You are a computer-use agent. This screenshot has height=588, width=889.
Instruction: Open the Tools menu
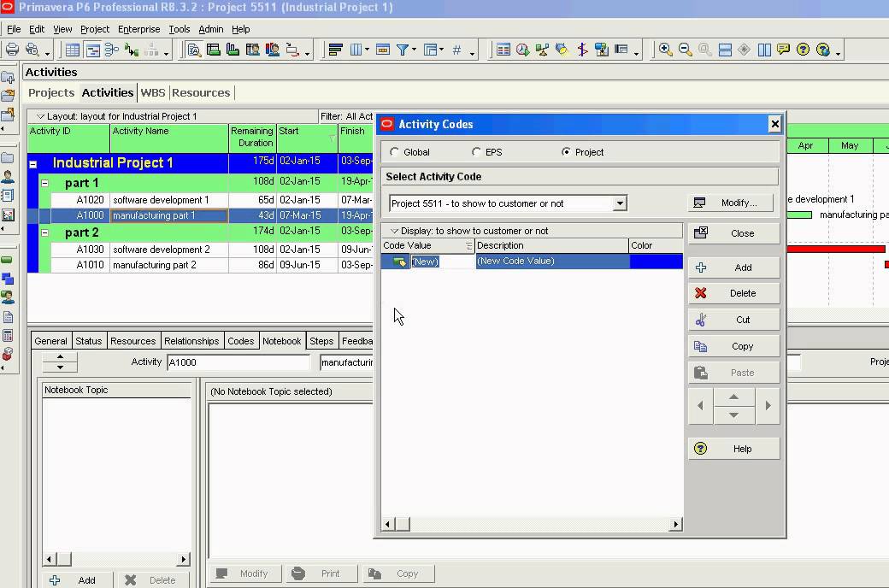point(180,29)
